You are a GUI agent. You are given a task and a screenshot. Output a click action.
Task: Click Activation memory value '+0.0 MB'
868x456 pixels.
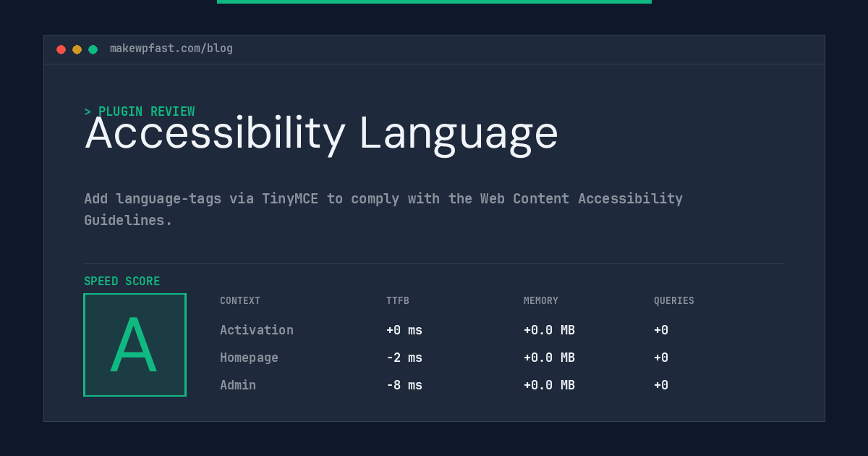(549, 330)
